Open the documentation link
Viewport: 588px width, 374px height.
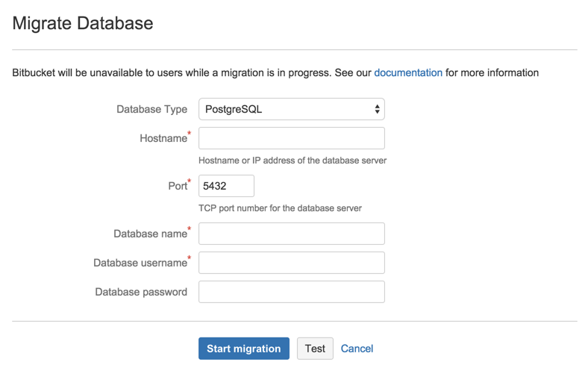pos(408,72)
